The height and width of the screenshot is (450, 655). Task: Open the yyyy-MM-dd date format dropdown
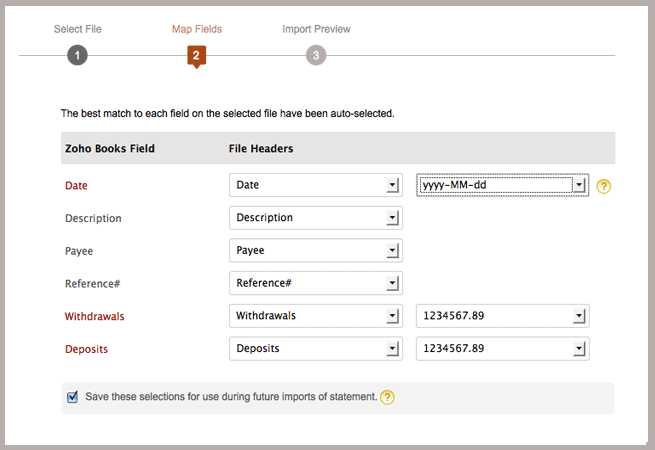click(503, 185)
